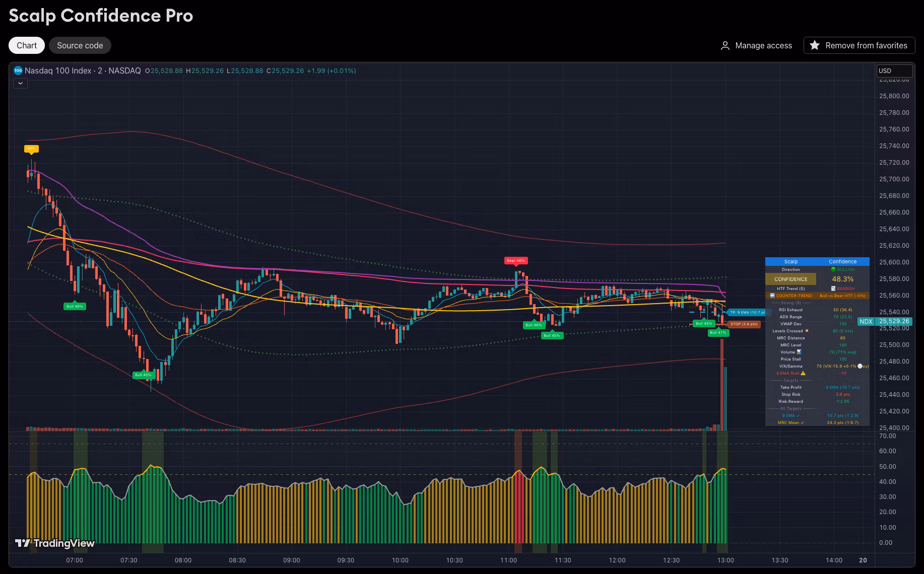Viewport: 924px width, 574px height.
Task: Click the 25,600.00 price axis label
Action: point(894,262)
